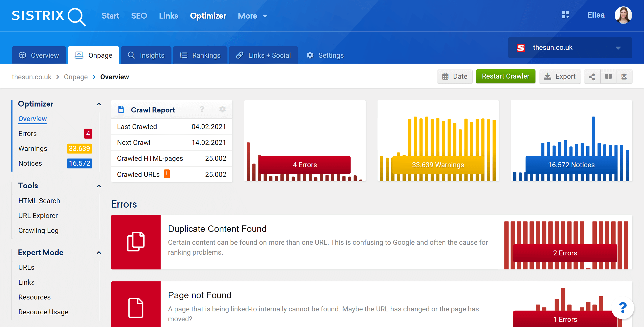Open Page not Found heading
The image size is (644, 327).
[x=199, y=295]
